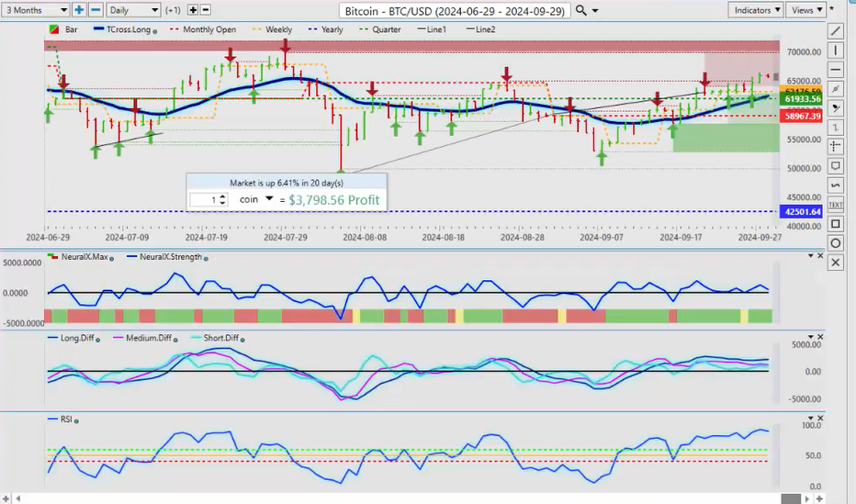
Task: Open the Daily interval dropdown
Action: tap(132, 10)
